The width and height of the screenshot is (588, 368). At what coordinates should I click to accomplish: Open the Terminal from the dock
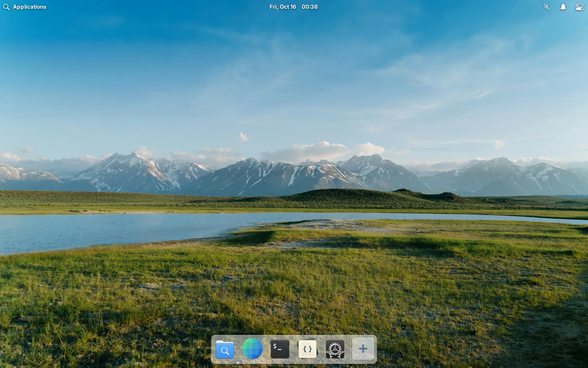tap(280, 349)
